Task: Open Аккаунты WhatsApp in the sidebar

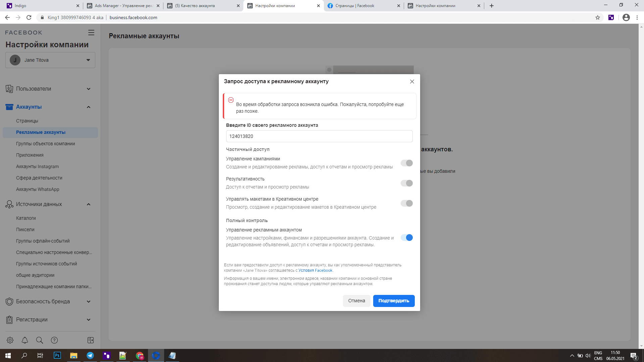Action: [38, 189]
